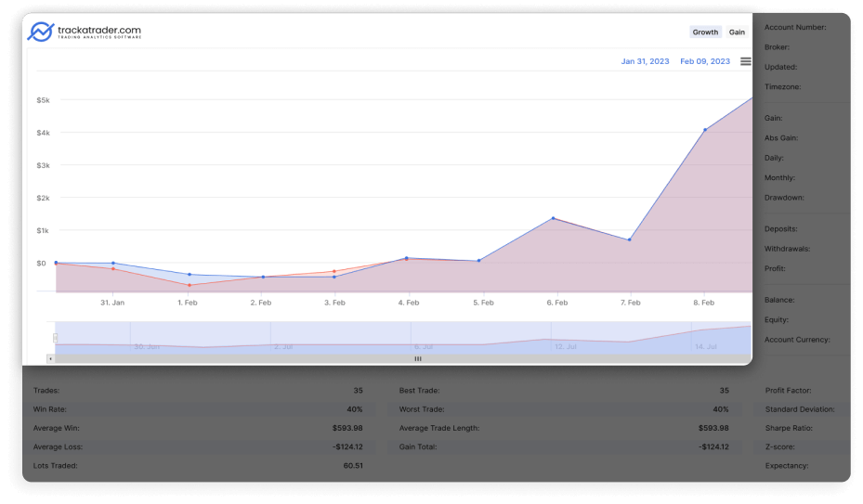
Task: Select the red data point at 3. Feb
Action: tap(333, 272)
